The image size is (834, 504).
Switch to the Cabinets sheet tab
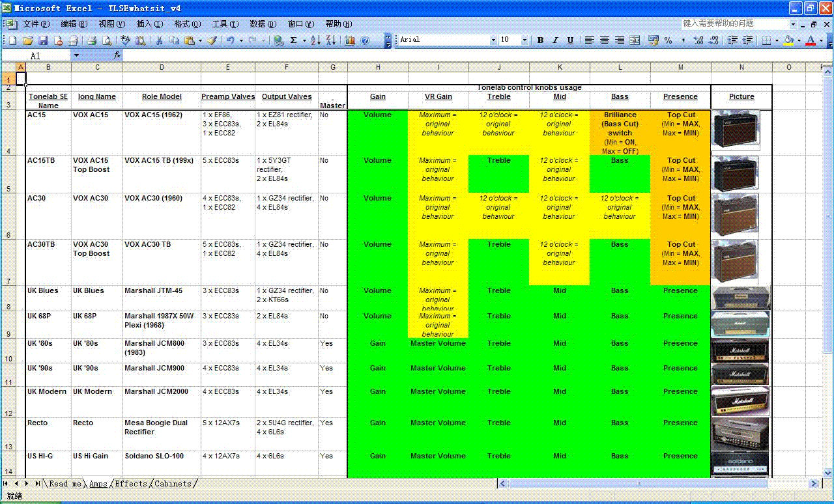[173, 484]
